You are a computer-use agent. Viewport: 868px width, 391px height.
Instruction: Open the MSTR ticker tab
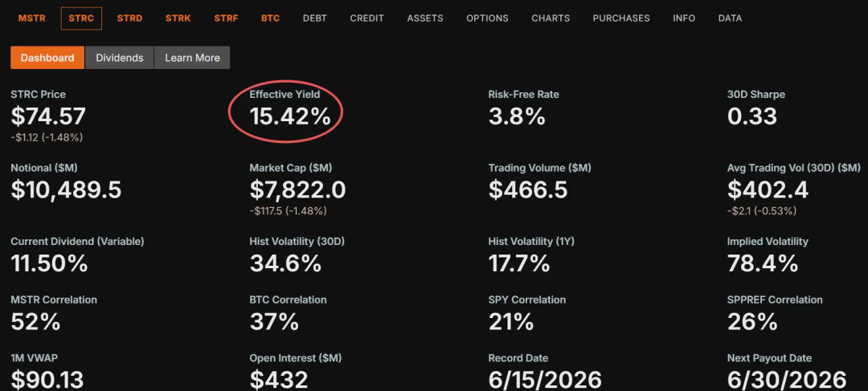click(x=31, y=18)
